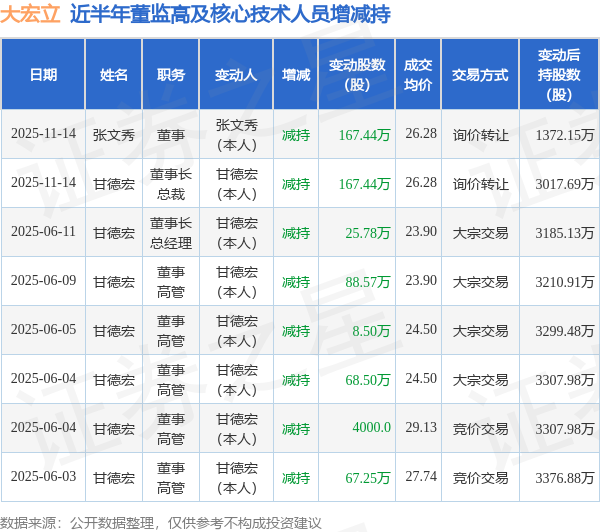This screenshot has width=600, height=532.
Task: Click share change value 67.25万
Action: [368, 478]
